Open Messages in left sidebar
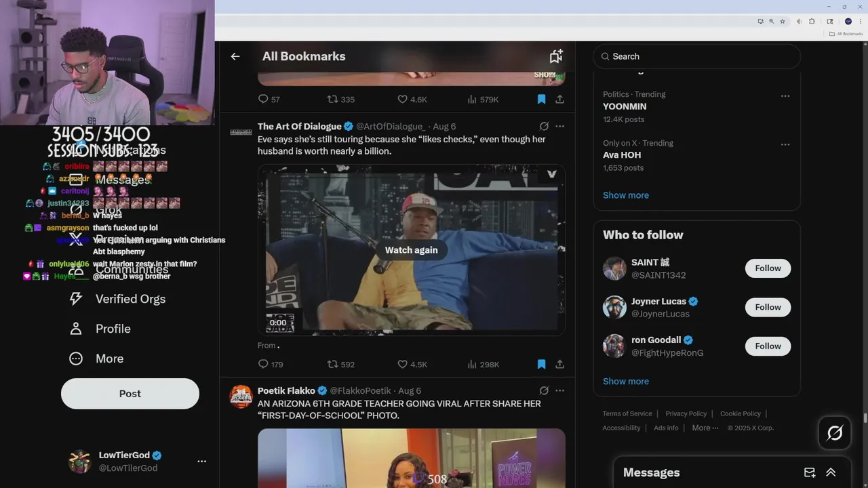868x488 pixels. click(x=109, y=180)
